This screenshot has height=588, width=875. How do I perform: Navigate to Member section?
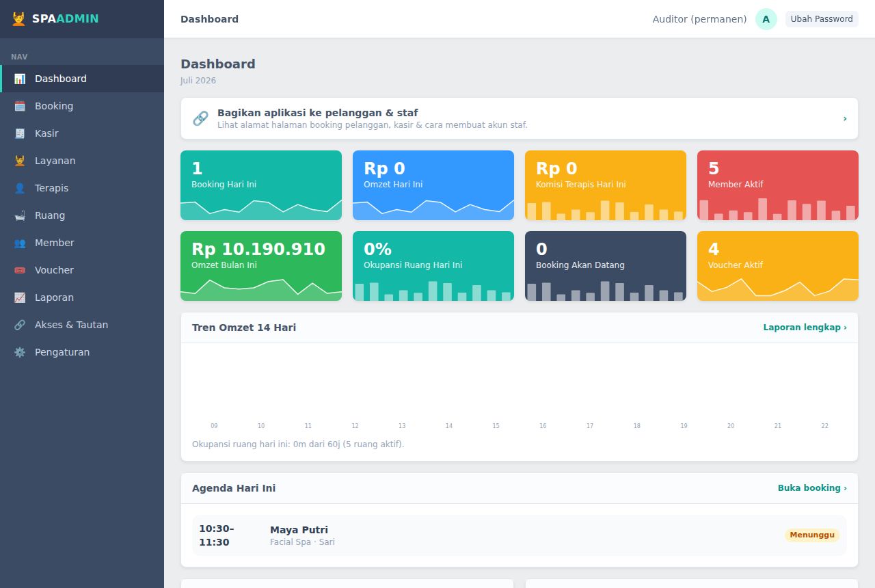click(x=82, y=243)
